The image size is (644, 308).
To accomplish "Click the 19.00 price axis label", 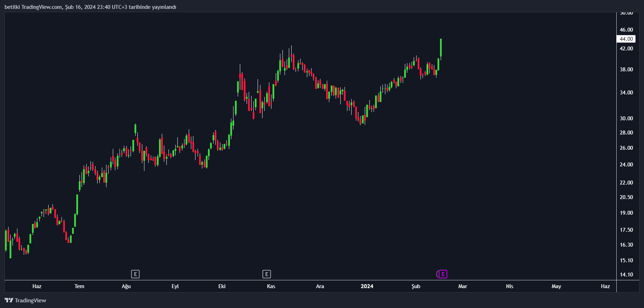I will pyautogui.click(x=626, y=213).
